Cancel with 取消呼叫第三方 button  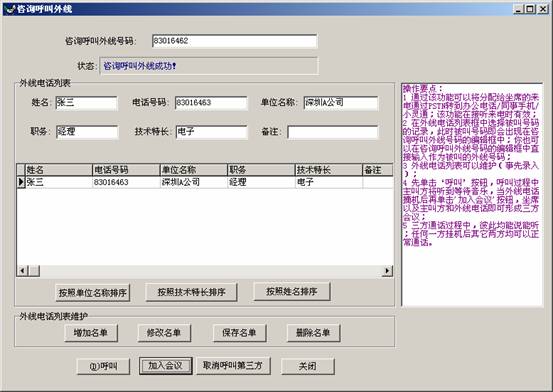click(233, 366)
